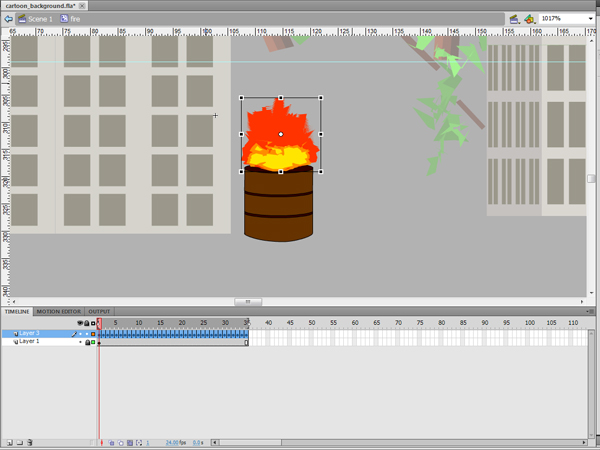The width and height of the screenshot is (600, 450).
Task: Toggle show all layers as outlines icon
Action: point(93,323)
